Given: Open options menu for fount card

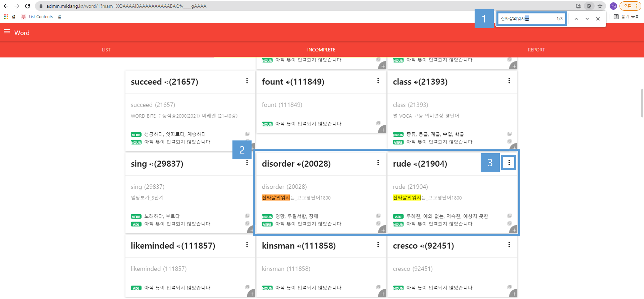Looking at the screenshot, I should pos(378,81).
